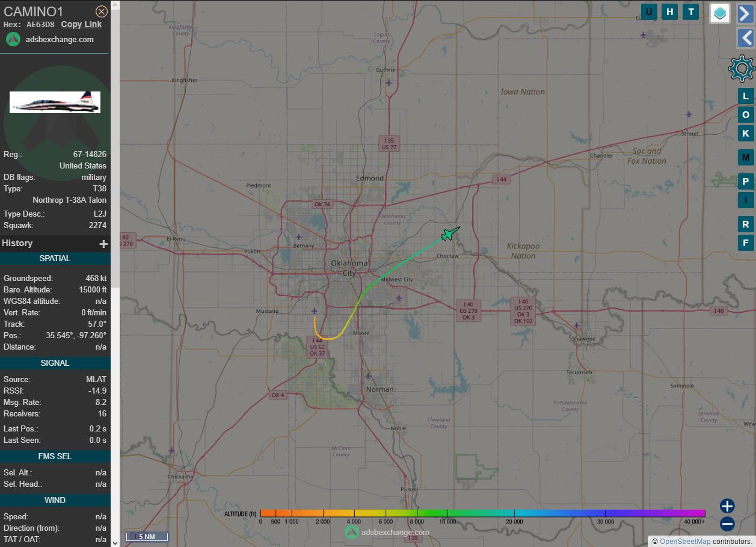
Task: Click the SPATIAL section header
Action: [55, 258]
